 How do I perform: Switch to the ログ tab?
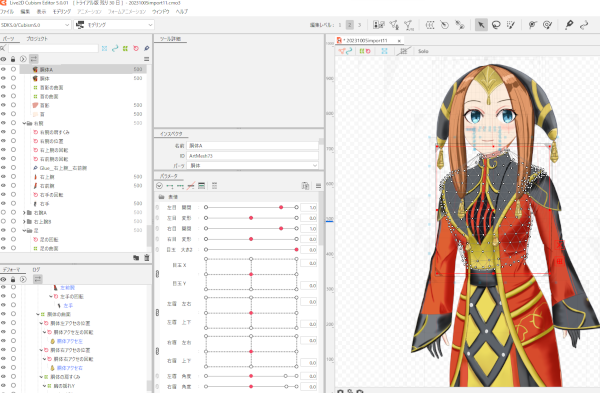click(x=36, y=269)
